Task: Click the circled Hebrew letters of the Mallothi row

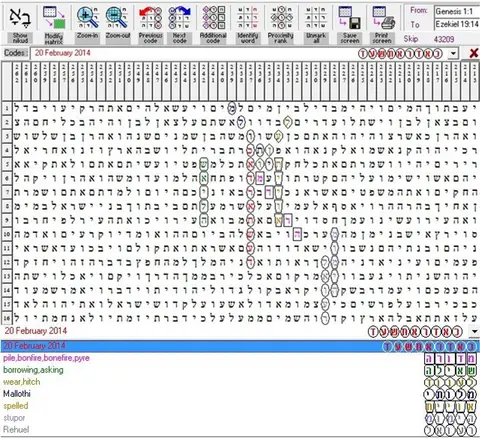Action: pyautogui.click(x=451, y=394)
